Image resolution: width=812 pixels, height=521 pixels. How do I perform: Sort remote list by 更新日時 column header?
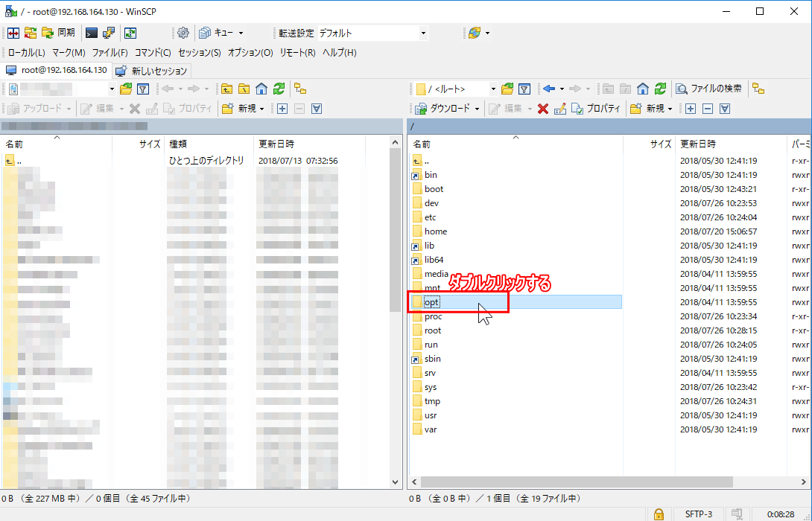[x=732, y=144]
